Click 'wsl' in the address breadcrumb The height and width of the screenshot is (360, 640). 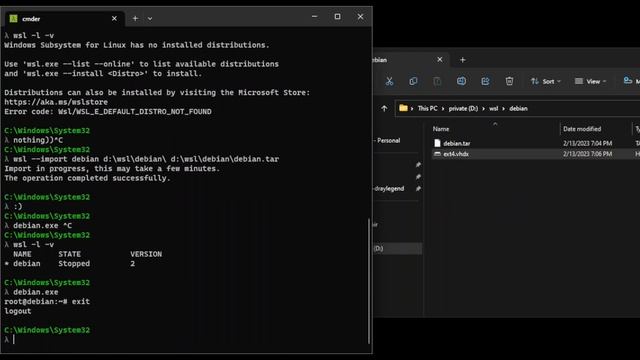(493, 109)
